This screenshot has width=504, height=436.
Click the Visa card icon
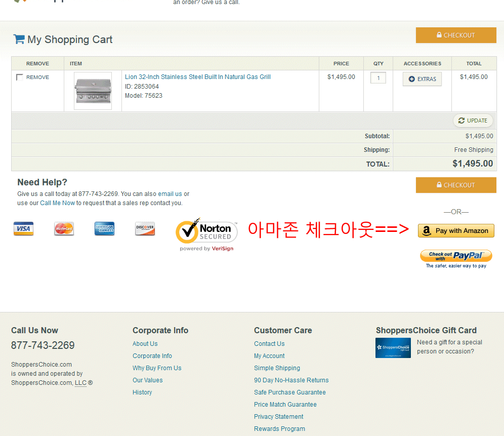[23, 229]
